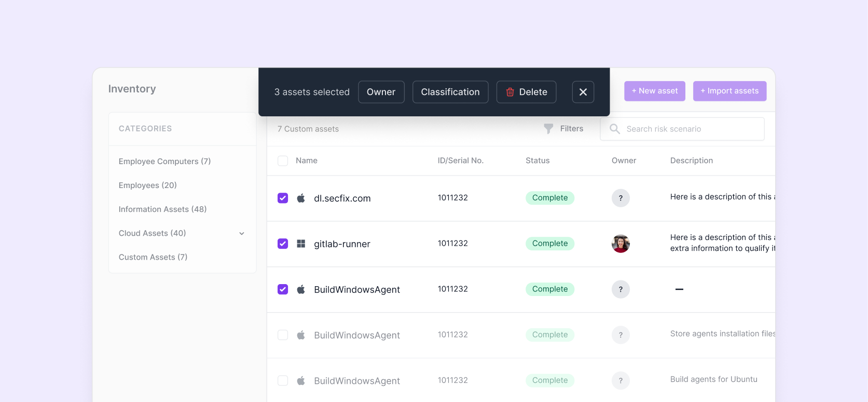Click the + Import assets button

coord(730,91)
